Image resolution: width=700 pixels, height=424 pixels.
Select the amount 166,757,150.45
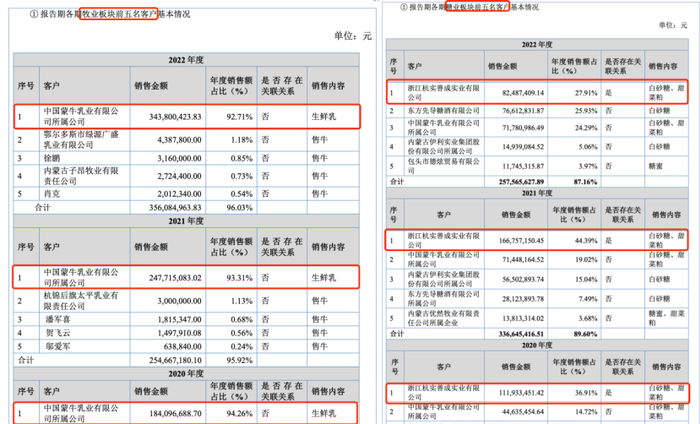(x=521, y=241)
